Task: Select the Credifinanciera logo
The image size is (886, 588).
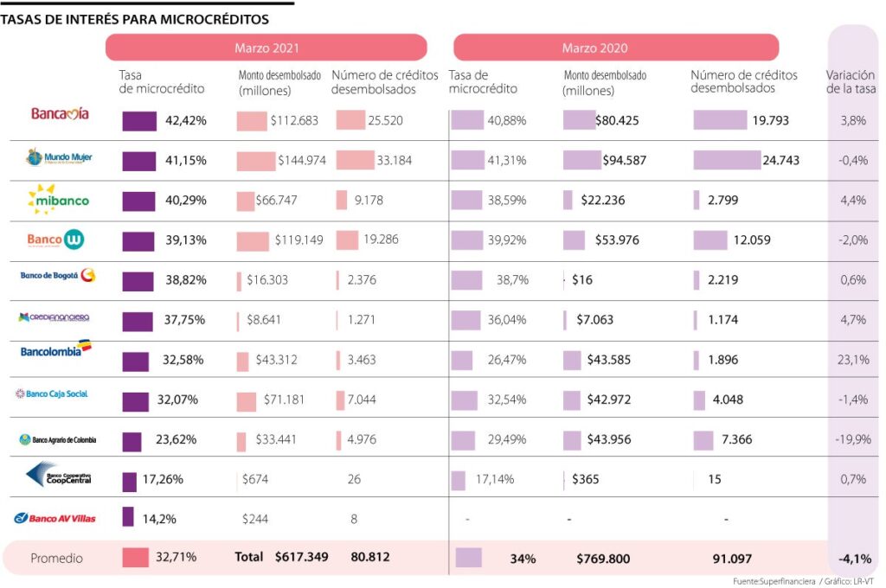Action: [x=54, y=317]
